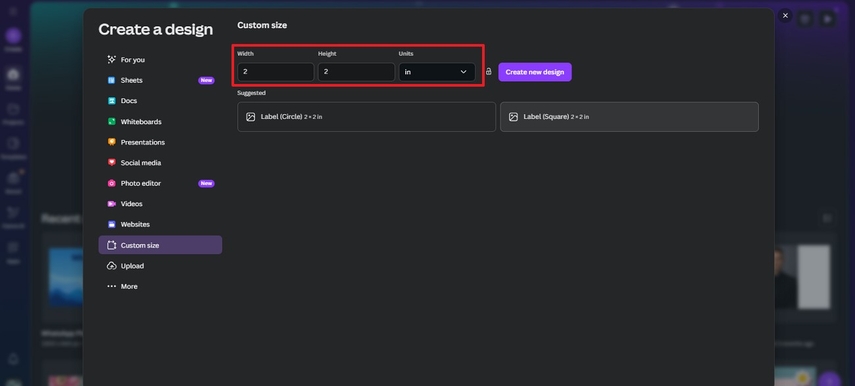
Task: Click the For you sparkle icon
Action: click(111, 60)
